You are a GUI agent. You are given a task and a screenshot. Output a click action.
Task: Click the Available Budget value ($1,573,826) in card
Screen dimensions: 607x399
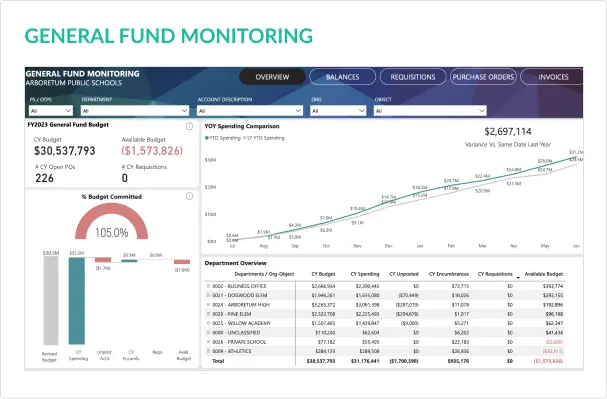click(x=152, y=151)
